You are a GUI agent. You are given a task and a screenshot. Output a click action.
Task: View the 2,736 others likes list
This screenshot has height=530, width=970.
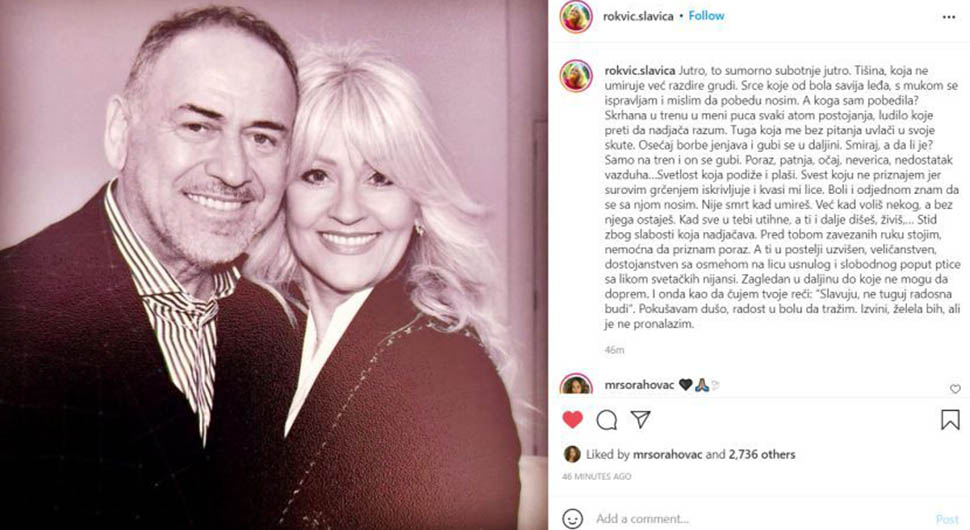[762, 455]
